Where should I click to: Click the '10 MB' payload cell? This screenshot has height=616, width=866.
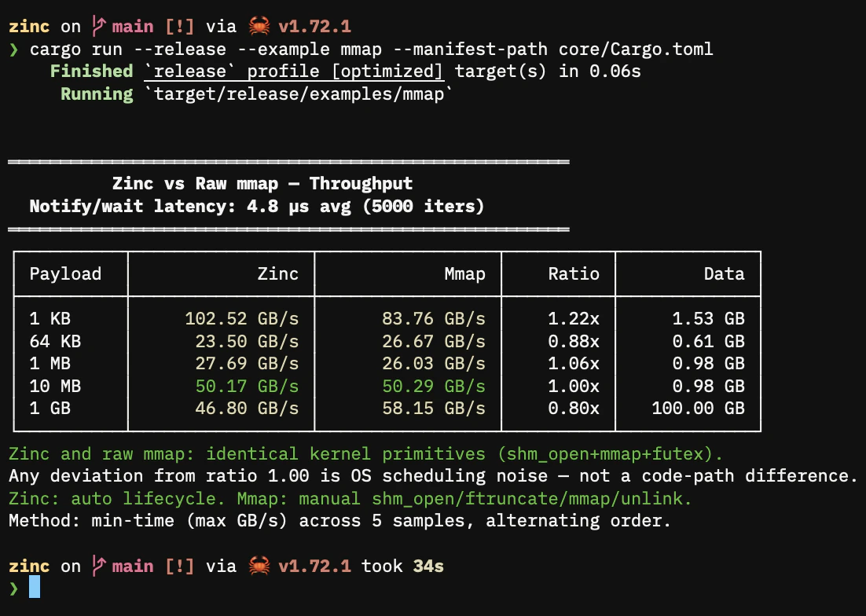tap(55, 386)
